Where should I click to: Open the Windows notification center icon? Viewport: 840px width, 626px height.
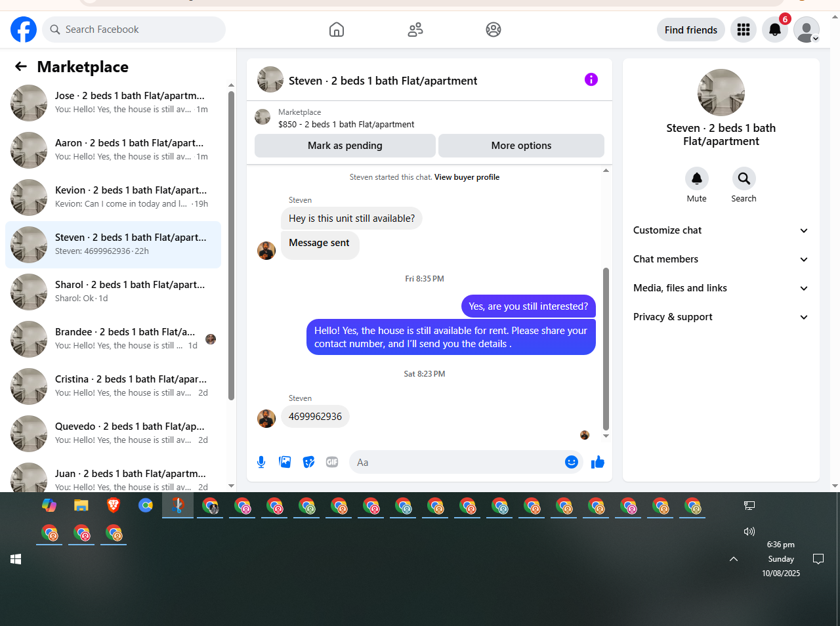(818, 559)
